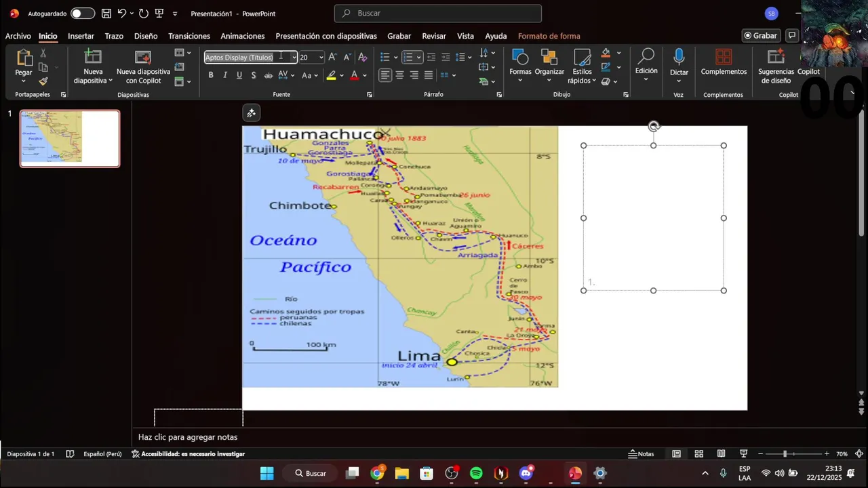Click the Undo arrow
Image resolution: width=868 pixels, height=488 pixels.
[122, 14]
